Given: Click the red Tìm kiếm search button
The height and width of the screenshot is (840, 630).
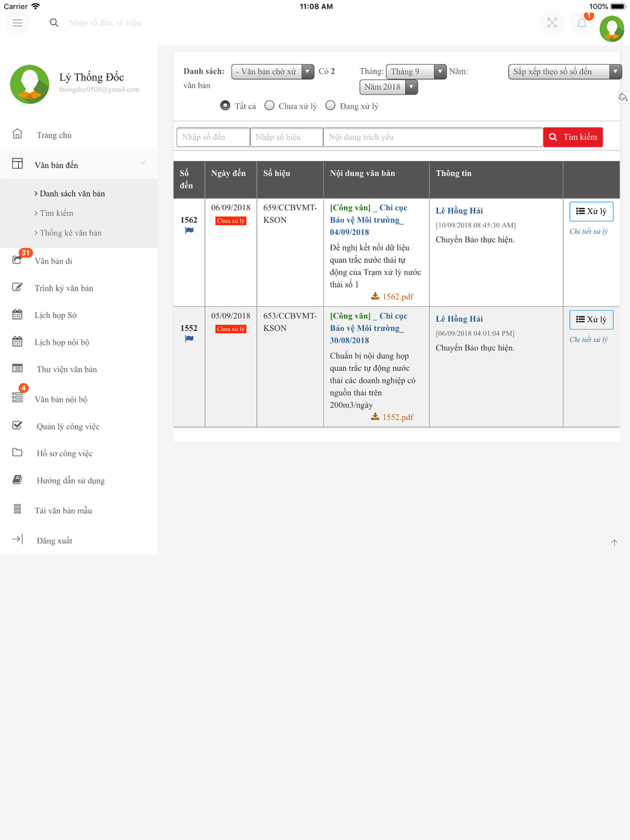Looking at the screenshot, I should coord(573,137).
